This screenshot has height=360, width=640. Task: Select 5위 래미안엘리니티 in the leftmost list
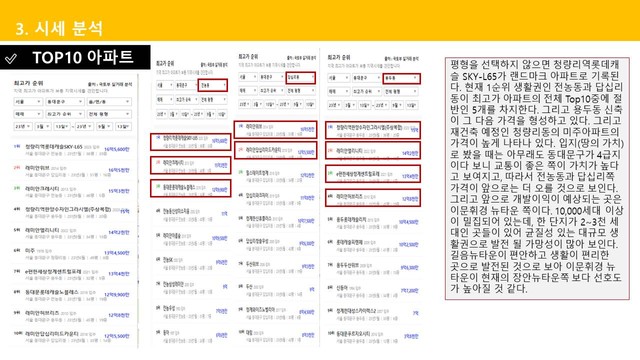pyautogui.click(x=72, y=233)
